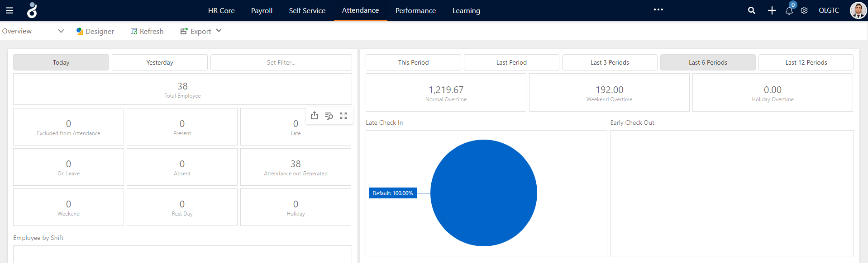The image size is (868, 263).
Task: Open the settings gear icon
Action: tap(804, 10)
